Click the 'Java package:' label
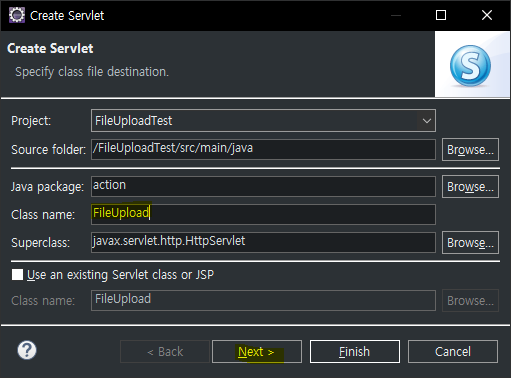511x378 pixels. coord(47,187)
